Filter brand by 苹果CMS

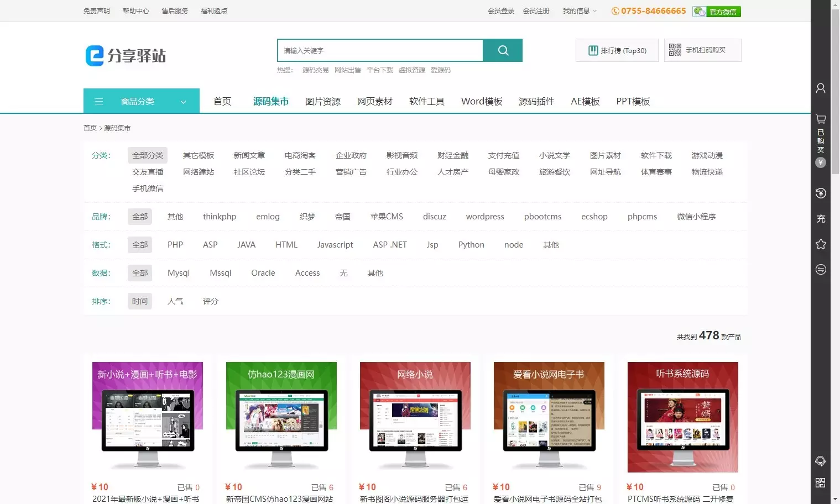coord(387,217)
